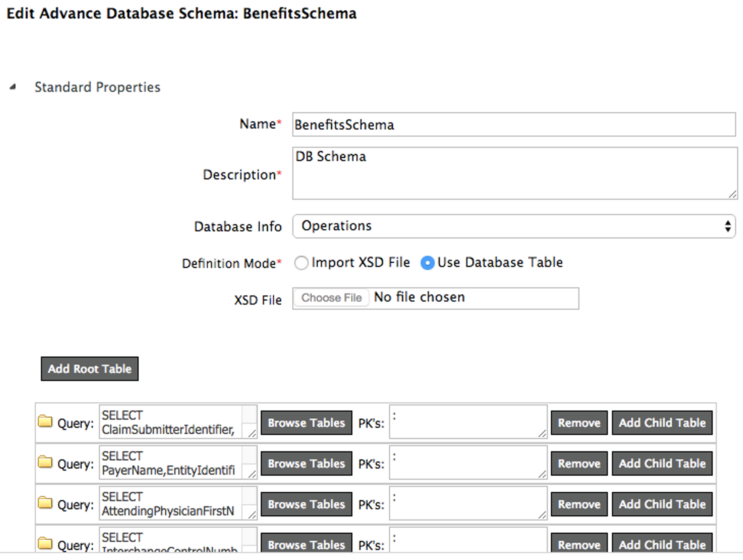Viewport: 743px width, 560px height.
Task: Click folder icon beside AttendingPhysicianFirstN query
Action: [45, 503]
